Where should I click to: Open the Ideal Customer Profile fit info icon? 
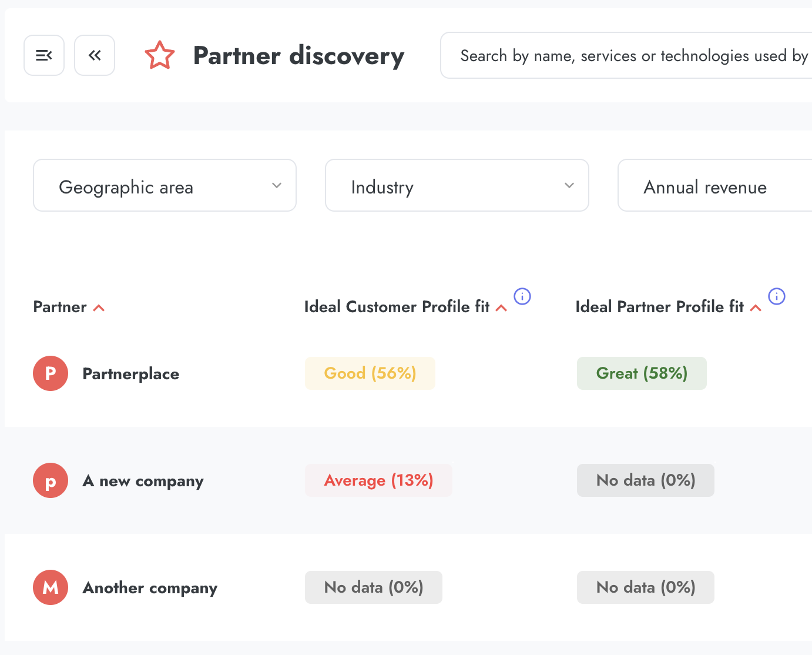(x=522, y=296)
